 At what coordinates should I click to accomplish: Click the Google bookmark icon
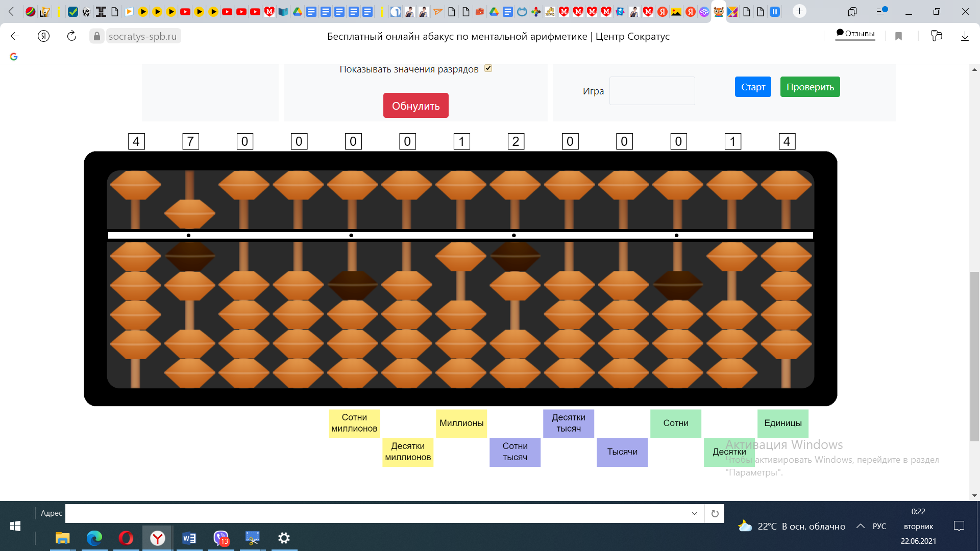pyautogui.click(x=14, y=57)
